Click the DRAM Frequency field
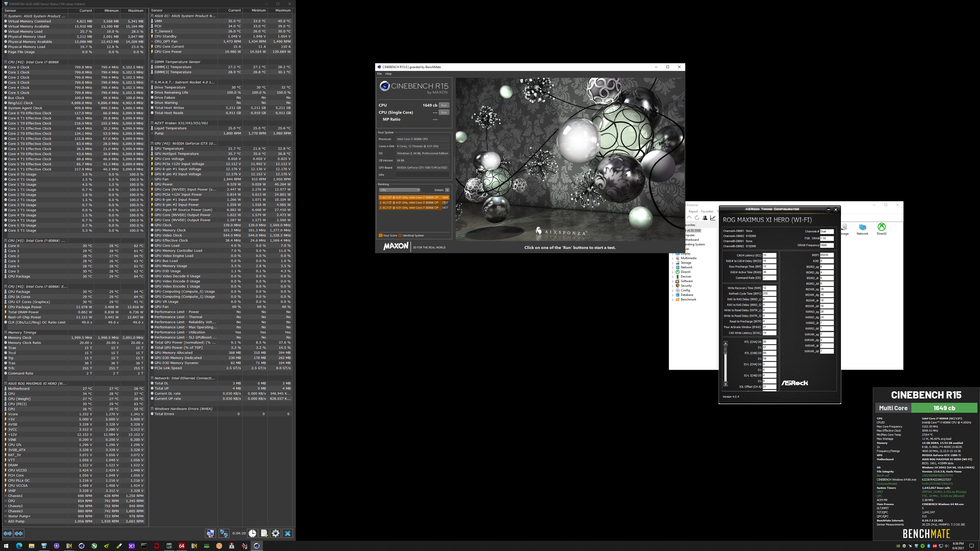 (827, 245)
